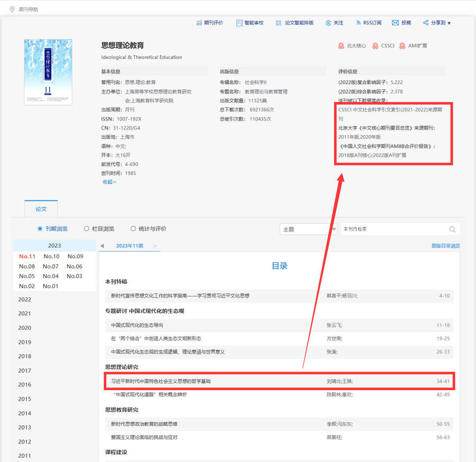Click the search magnifier in 本刊内检索
476x462 pixels.
[452, 229]
